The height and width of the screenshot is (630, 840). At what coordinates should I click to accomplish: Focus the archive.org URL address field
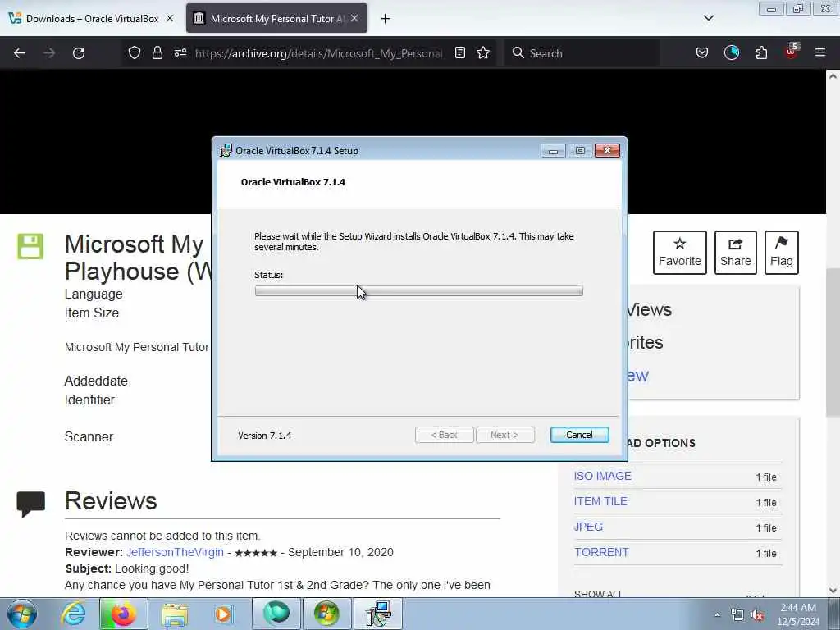(319, 53)
